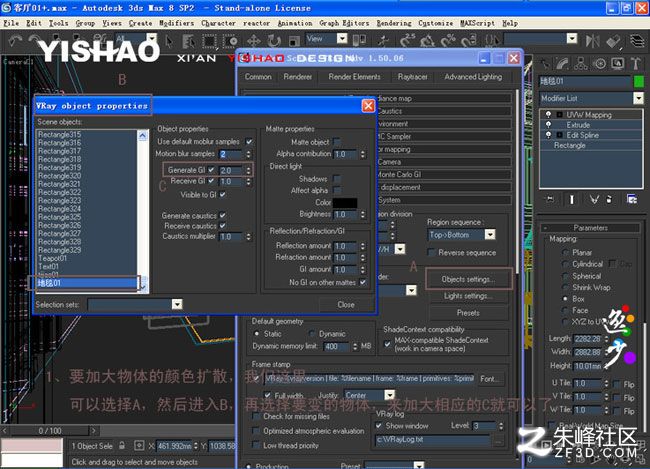
Task: Toggle the Generate caustics checkbox
Action: tap(223, 215)
